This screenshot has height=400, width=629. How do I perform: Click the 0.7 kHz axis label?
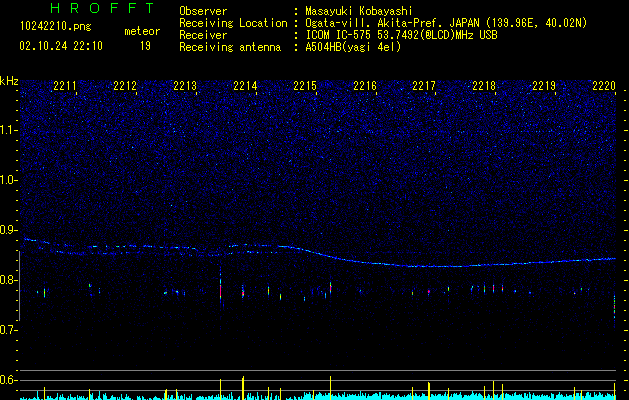9,330
